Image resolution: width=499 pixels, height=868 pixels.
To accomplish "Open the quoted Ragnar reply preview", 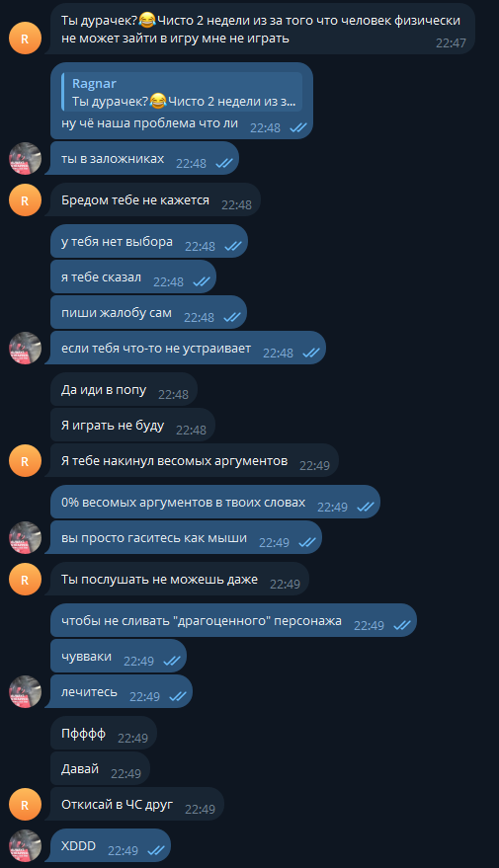I will 182,93.
